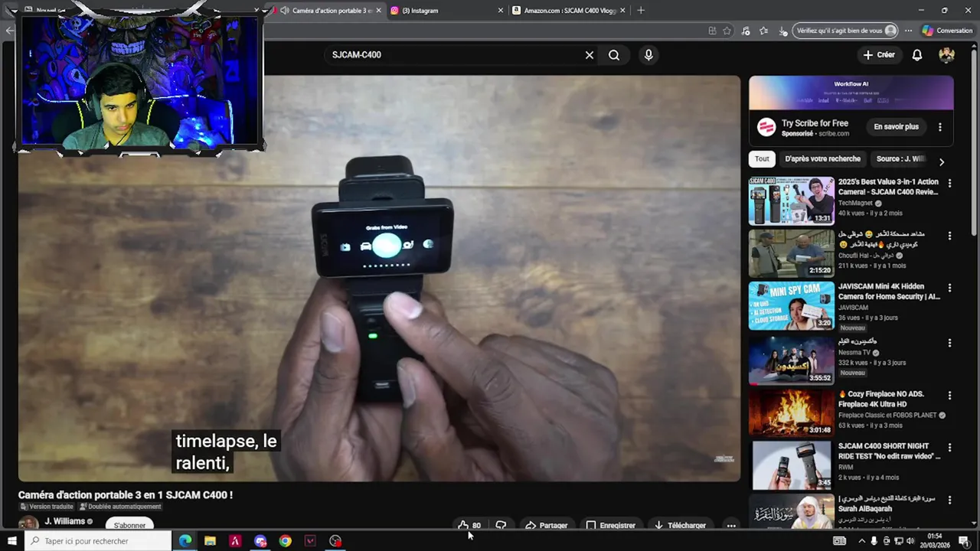Viewport: 980px width, 551px height.
Task: Close the Instagram browser tab
Action: point(501,11)
